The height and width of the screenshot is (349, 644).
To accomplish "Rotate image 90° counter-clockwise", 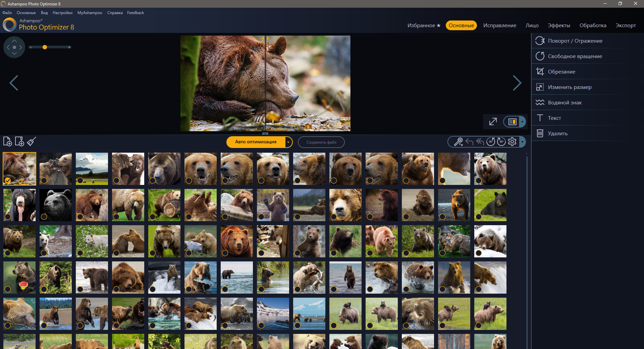I will click(491, 142).
